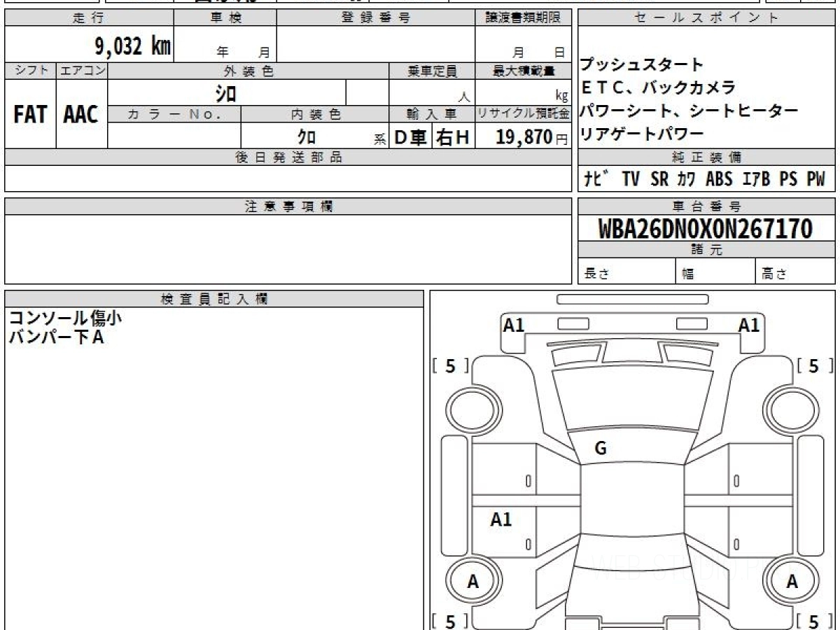Image resolution: width=840 pixels, height=630 pixels.
Task: Click the 長さ dimension label
Action: (596, 274)
